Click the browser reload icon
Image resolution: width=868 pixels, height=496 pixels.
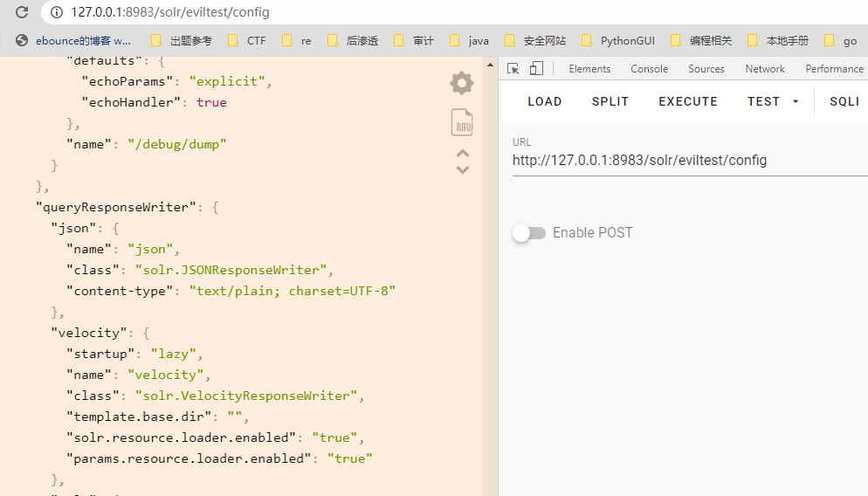coord(23,12)
